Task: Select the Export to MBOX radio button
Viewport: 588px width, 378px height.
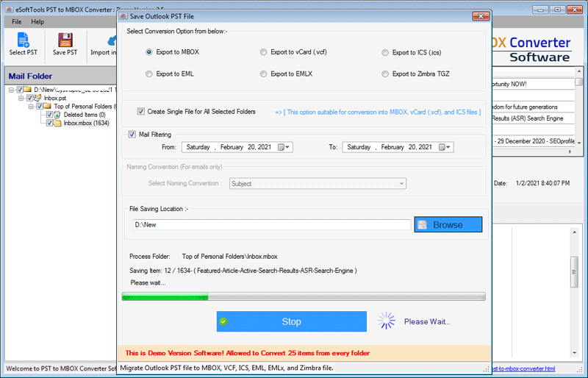Action: tap(149, 52)
